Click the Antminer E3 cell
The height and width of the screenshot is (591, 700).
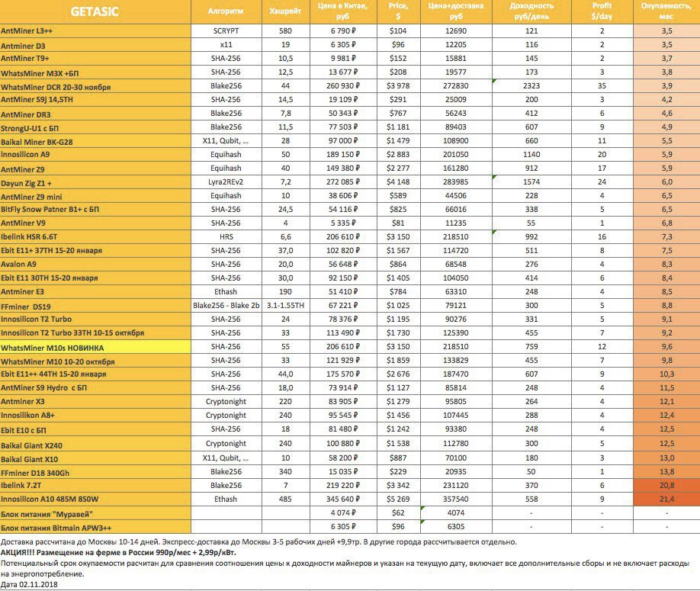[x=95, y=292]
